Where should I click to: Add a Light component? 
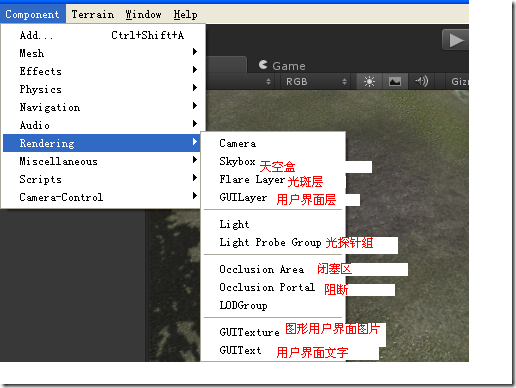click(273, 224)
